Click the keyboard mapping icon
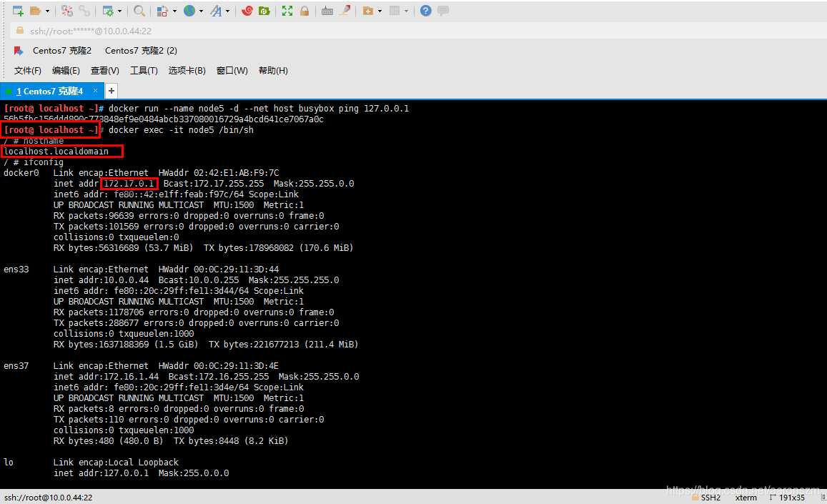The image size is (827, 504). [x=327, y=11]
